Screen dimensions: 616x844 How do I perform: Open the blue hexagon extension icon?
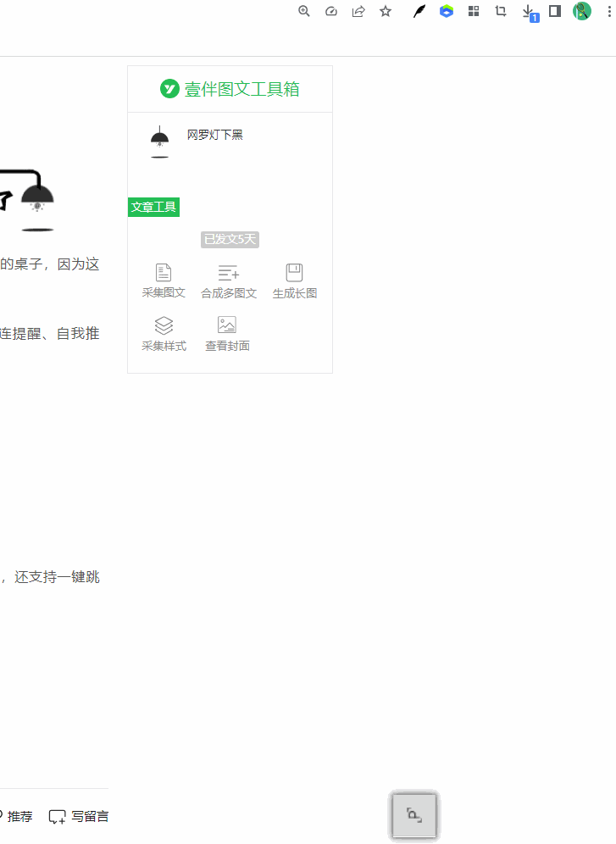pyautogui.click(x=447, y=11)
